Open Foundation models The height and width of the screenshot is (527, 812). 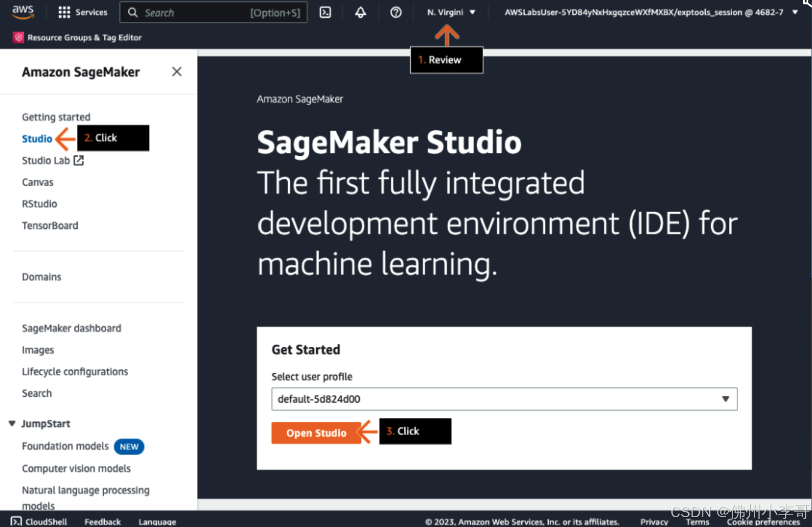click(65, 446)
